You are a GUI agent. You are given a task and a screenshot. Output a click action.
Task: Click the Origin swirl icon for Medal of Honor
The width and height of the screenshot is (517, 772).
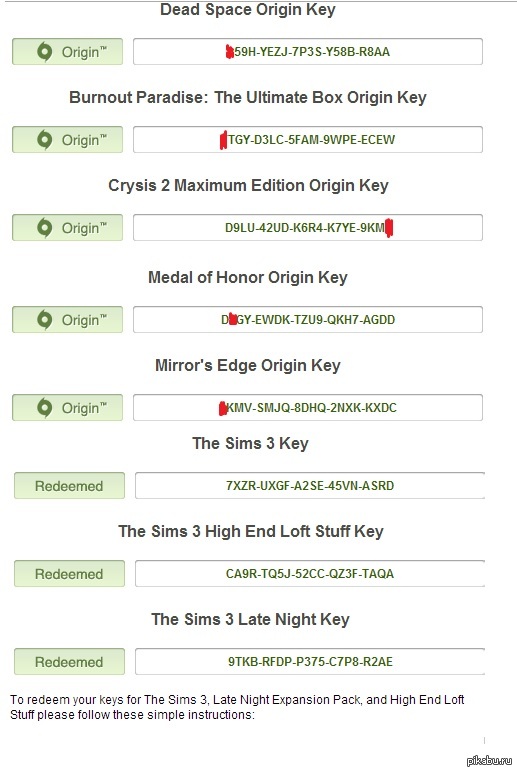click(x=44, y=320)
